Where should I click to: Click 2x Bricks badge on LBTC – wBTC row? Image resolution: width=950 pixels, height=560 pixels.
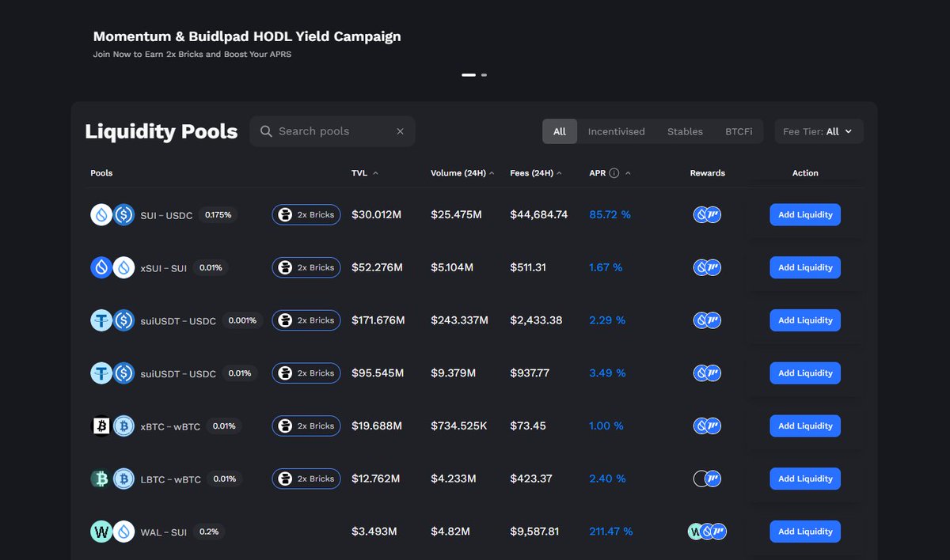click(x=306, y=479)
